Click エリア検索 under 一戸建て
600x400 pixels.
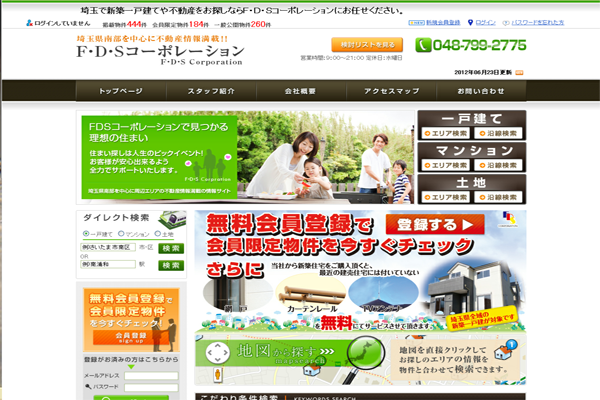(446, 132)
